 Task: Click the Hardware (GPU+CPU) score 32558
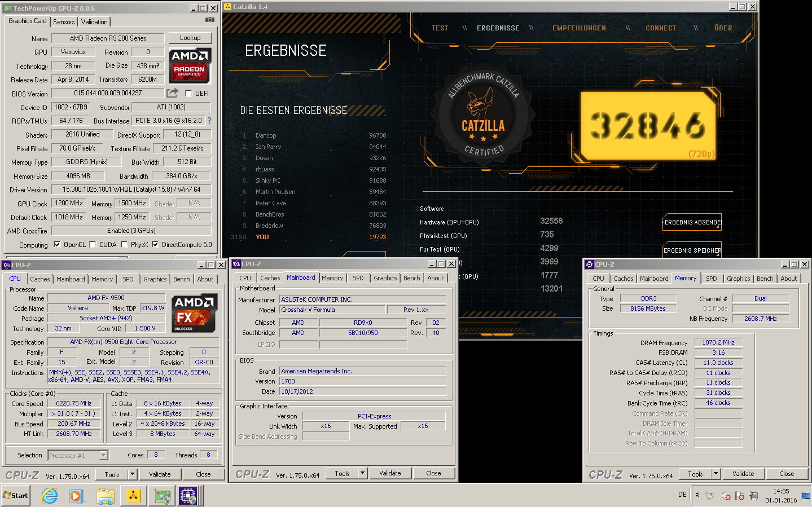click(551, 221)
